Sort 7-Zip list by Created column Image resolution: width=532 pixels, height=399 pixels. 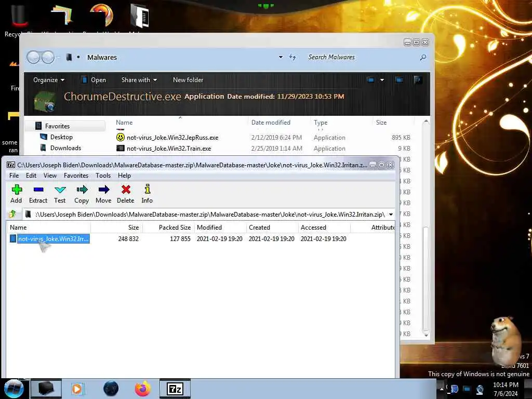pyautogui.click(x=272, y=228)
